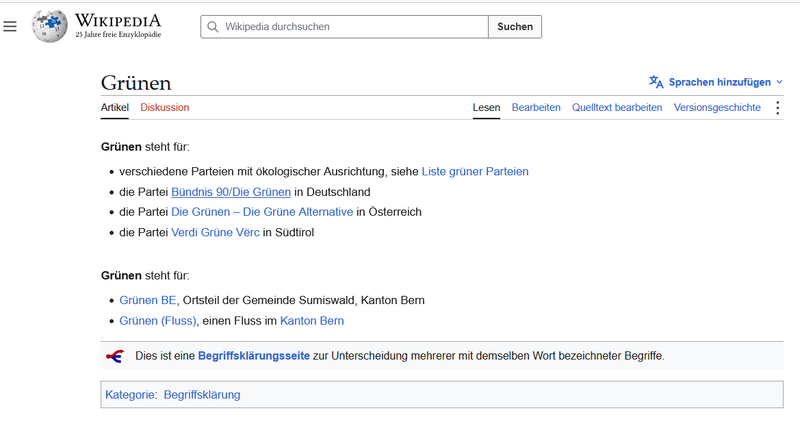Screen dimensions: 800x426
Task: Open the three-dot more options menu
Action: (777, 108)
